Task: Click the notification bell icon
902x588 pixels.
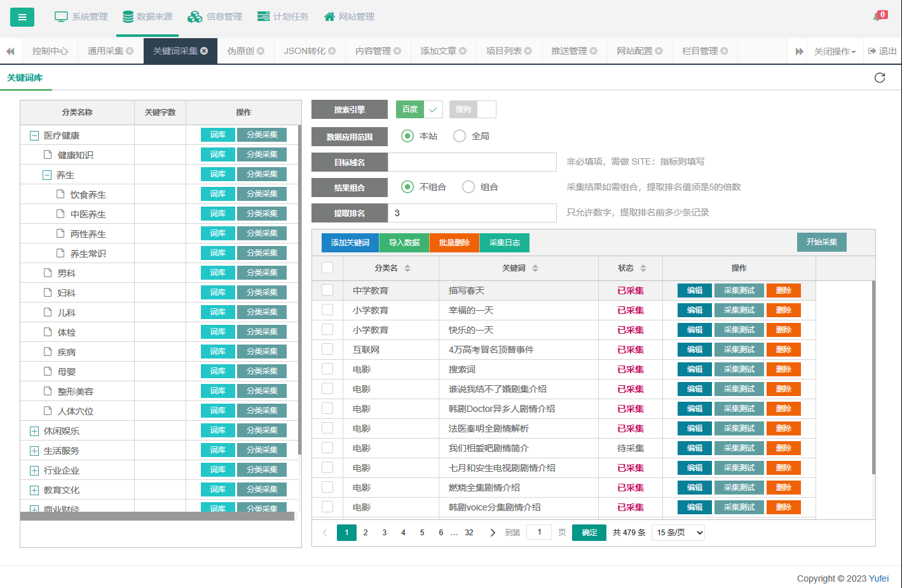Action: pyautogui.click(x=878, y=17)
